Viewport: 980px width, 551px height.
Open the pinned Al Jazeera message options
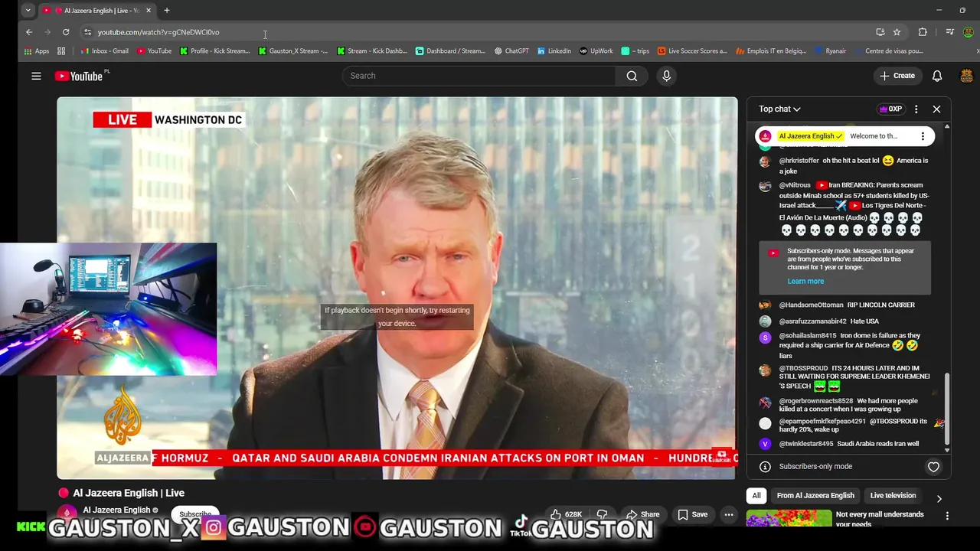tap(923, 136)
